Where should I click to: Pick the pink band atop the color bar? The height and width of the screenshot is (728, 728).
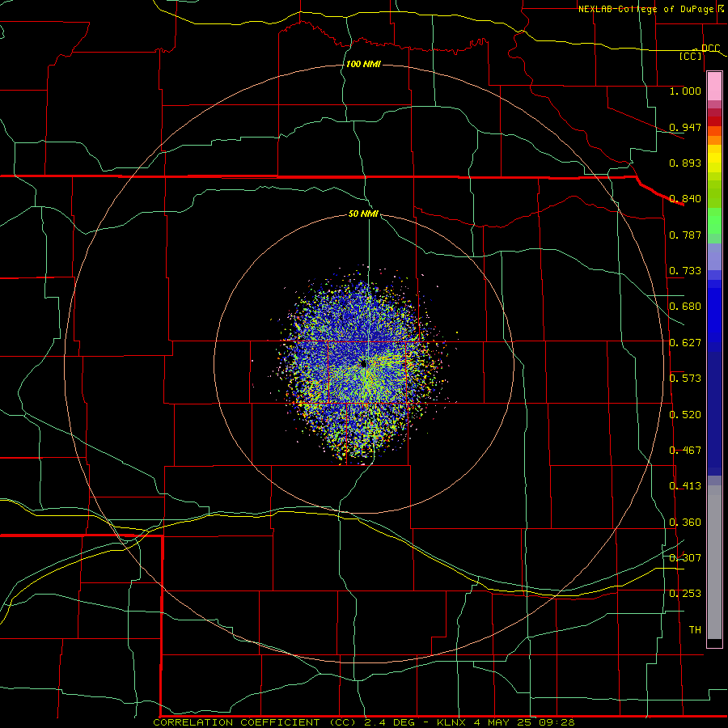714,87
